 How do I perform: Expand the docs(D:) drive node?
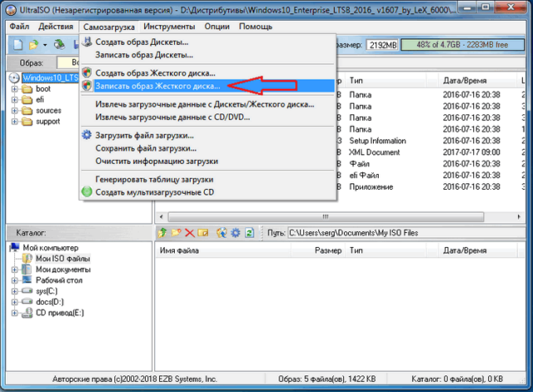click(15, 302)
